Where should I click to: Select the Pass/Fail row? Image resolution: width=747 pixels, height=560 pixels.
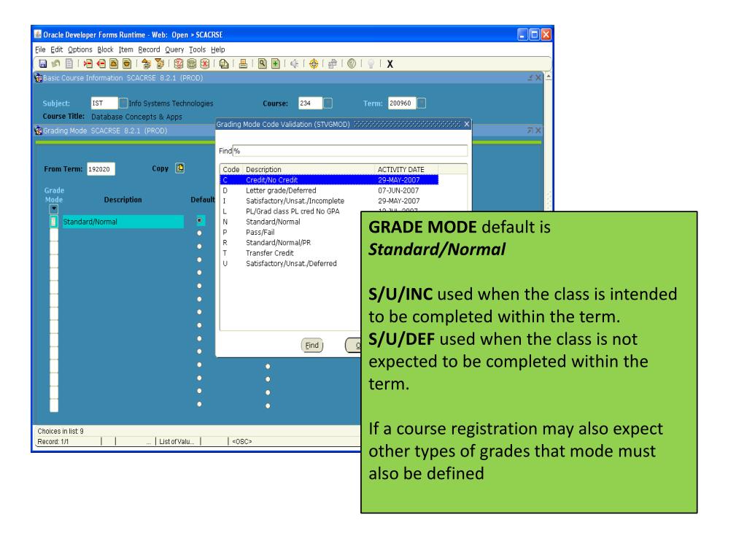[290, 233]
